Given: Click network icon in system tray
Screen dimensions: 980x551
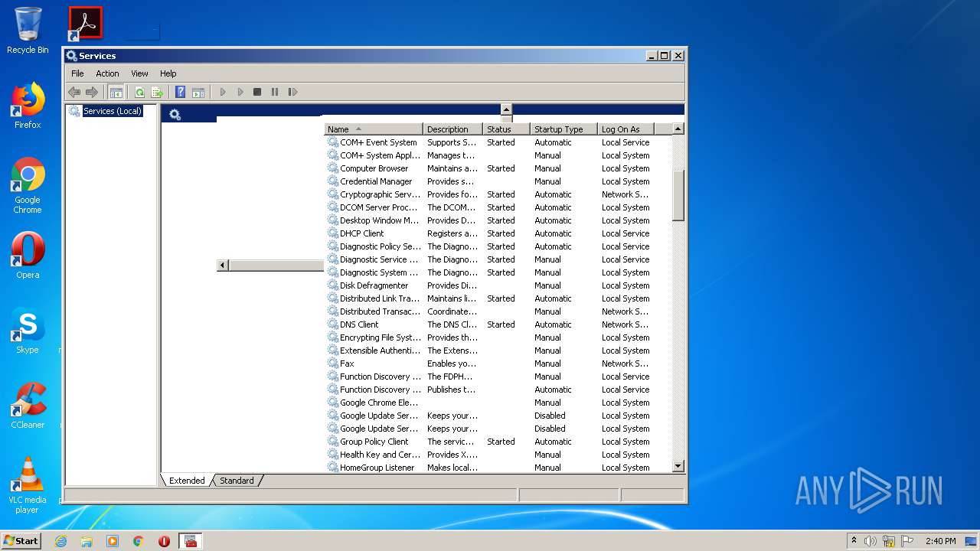Looking at the screenshot, I should click(x=889, y=541).
